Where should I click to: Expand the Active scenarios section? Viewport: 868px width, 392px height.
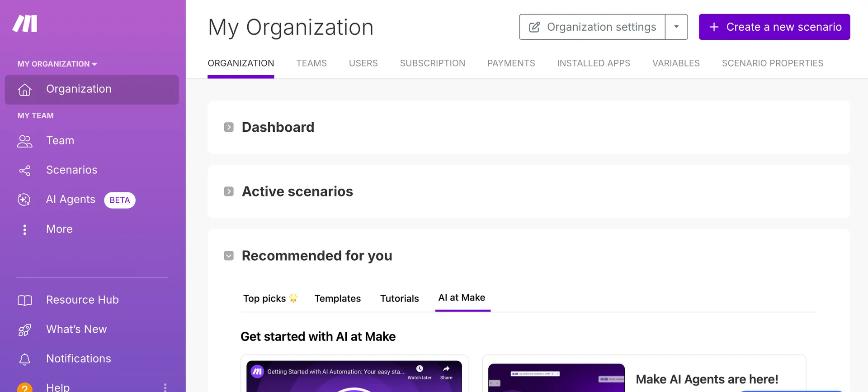[x=229, y=191]
